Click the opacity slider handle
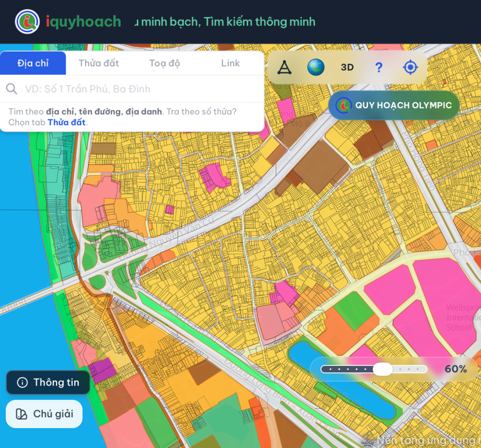Screen dimensions: 481x448 382,369
